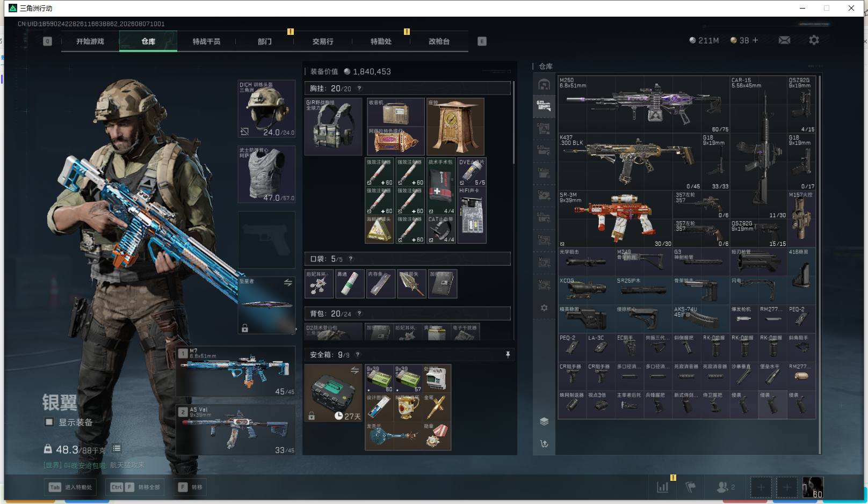Click the first squad invite plus slot
This screenshot has height=504, width=868.
761,487
